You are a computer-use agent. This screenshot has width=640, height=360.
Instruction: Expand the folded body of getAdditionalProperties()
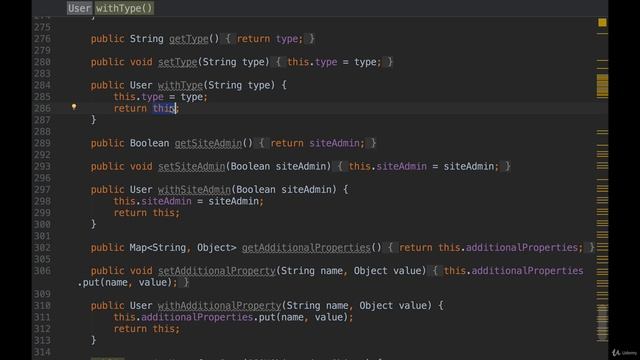tap(491, 248)
